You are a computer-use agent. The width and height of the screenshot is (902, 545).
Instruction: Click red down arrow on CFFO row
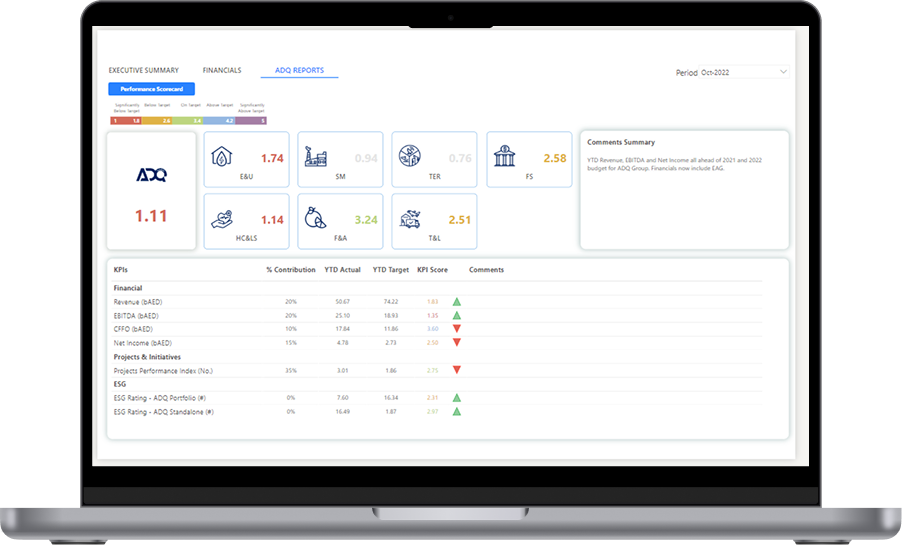tap(457, 329)
